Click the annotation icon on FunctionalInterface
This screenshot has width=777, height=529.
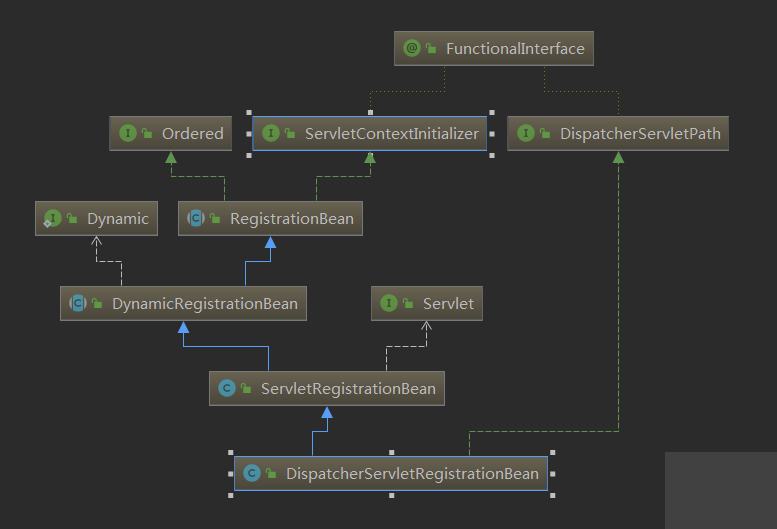412,48
